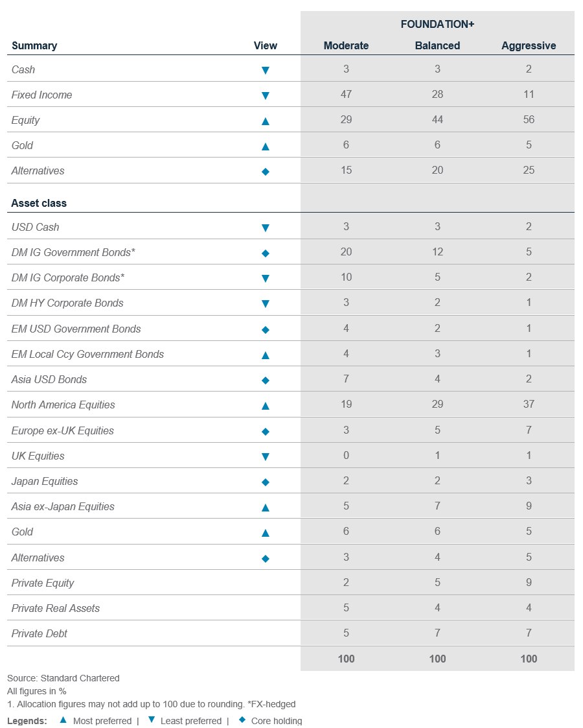The image size is (583, 728).
Task: Click the up-triangle icon beside Equity
Action: [x=265, y=121]
